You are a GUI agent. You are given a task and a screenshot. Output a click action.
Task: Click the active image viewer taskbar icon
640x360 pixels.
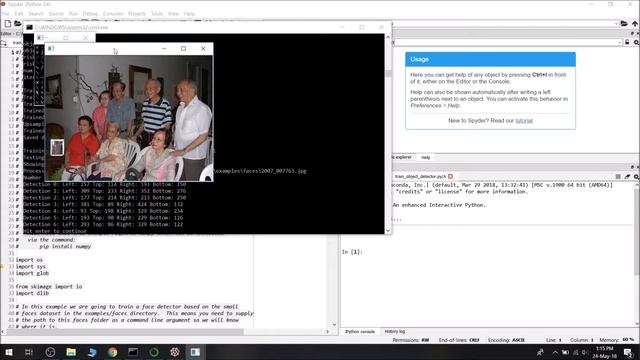pyautogui.click(x=195, y=352)
